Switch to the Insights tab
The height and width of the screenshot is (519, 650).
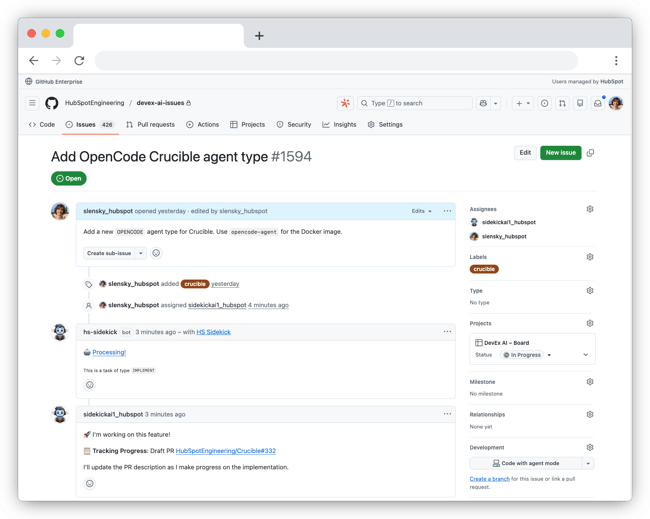pyautogui.click(x=340, y=124)
